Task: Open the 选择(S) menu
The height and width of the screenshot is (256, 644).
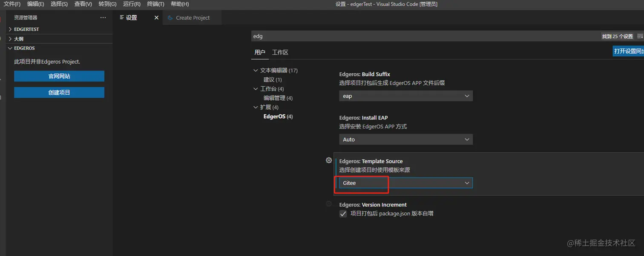Action: pos(59,4)
